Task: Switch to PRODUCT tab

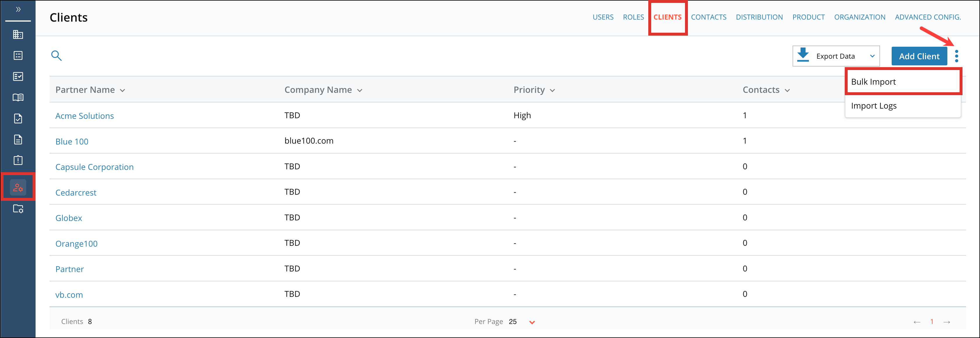Action: click(808, 17)
